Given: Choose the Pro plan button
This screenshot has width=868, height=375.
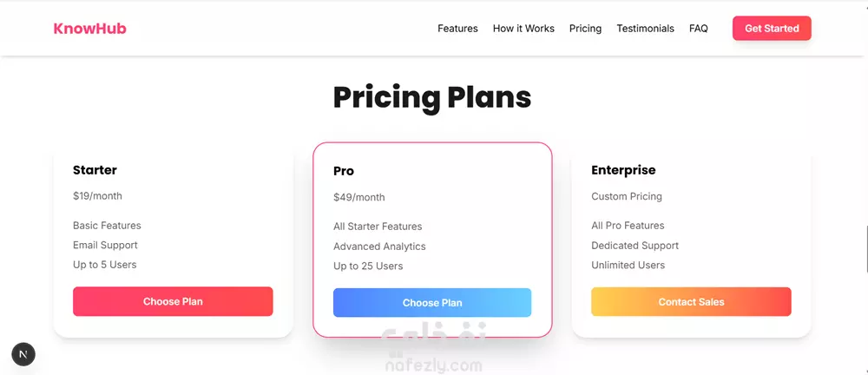Looking at the screenshot, I should (431, 302).
